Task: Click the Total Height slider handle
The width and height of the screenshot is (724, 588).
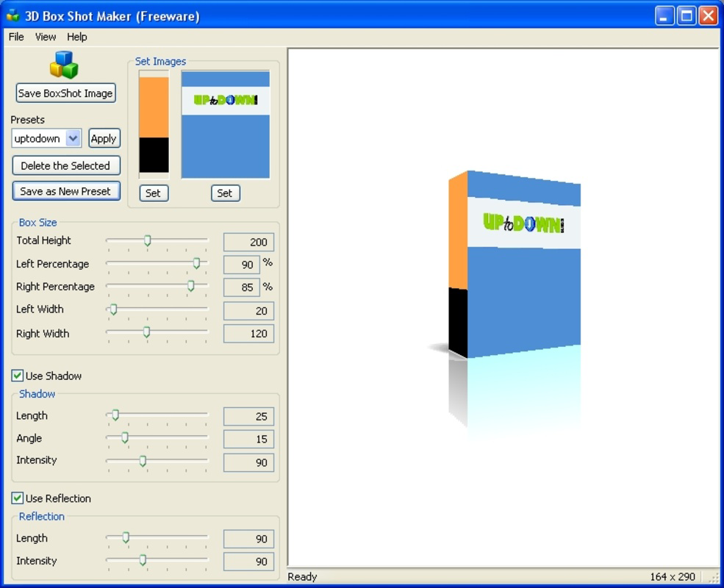Action: pos(146,240)
